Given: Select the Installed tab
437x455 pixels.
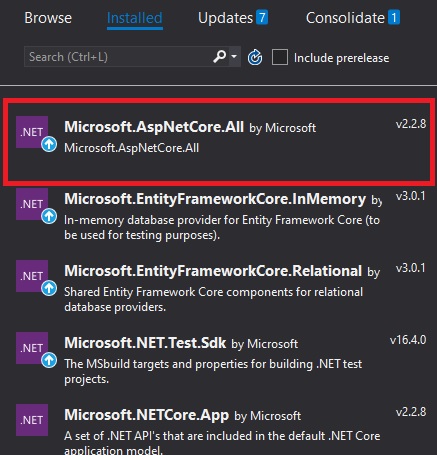Looking at the screenshot, I should 135,18.
